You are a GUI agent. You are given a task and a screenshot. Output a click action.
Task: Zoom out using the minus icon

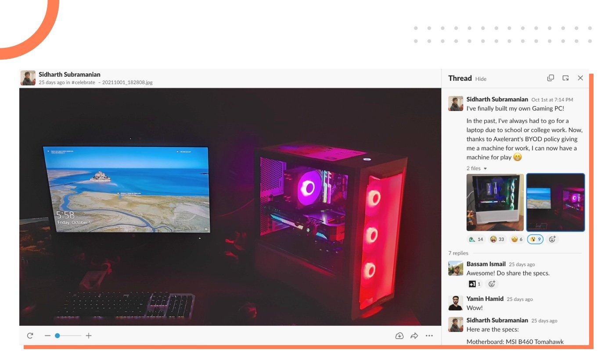pyautogui.click(x=47, y=336)
